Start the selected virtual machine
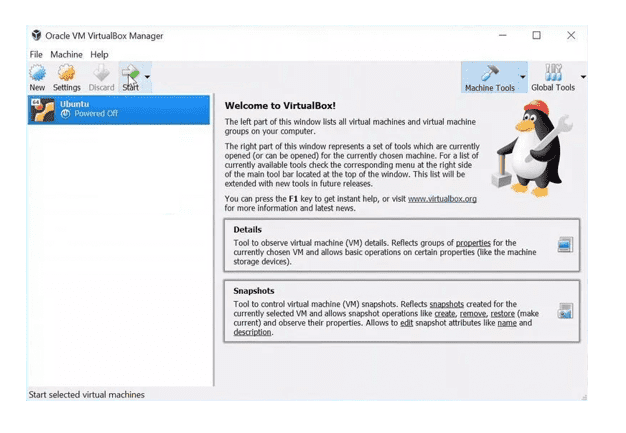Screen dimensions: 626x433 [x=131, y=78]
